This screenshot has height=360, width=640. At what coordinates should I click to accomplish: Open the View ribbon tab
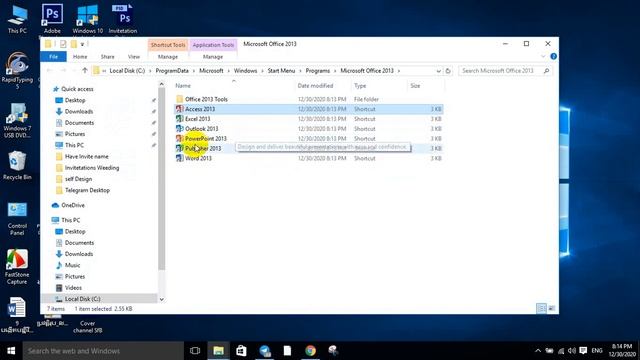tap(134, 57)
